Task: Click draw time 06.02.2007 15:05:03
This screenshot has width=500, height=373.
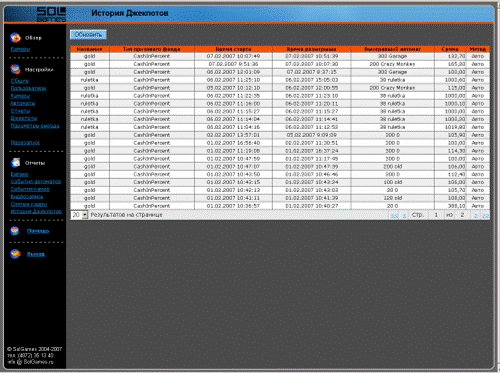Action: pyautogui.click(x=312, y=80)
